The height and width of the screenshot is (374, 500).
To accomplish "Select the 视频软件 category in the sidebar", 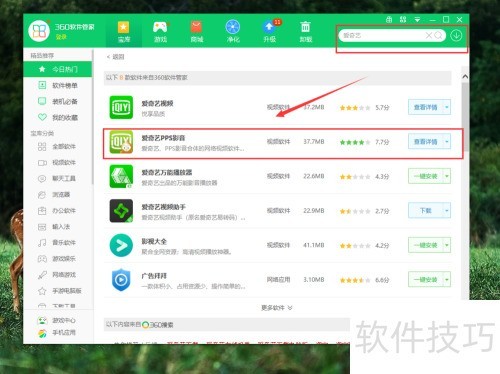I will click(58, 163).
